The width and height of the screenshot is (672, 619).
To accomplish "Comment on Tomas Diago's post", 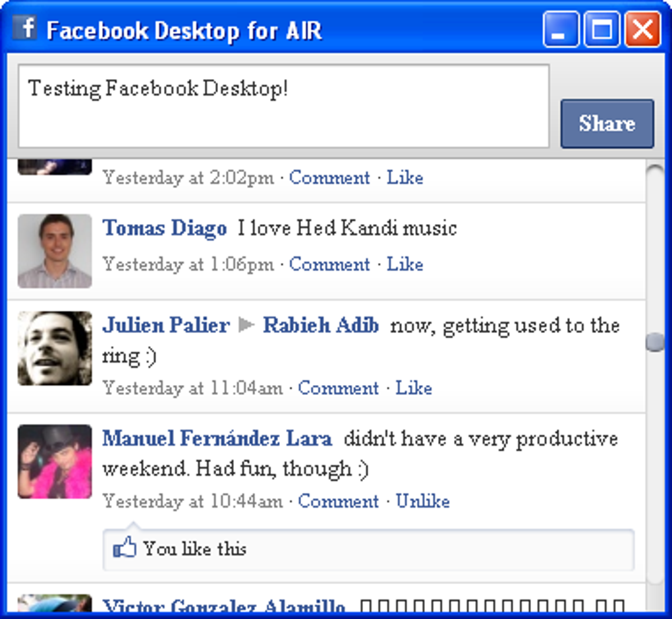I will coord(329,264).
